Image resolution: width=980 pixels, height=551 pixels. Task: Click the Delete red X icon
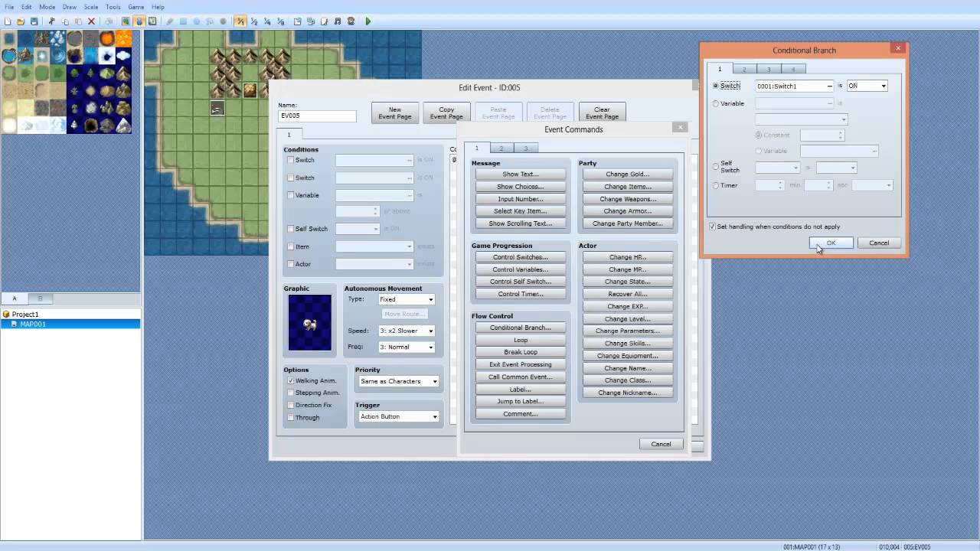(x=91, y=21)
